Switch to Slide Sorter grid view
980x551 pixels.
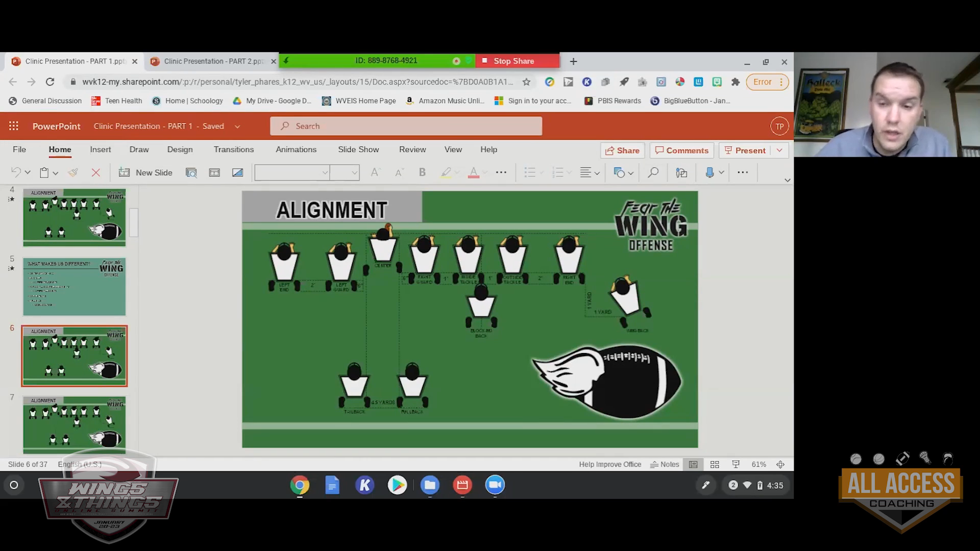pos(715,464)
